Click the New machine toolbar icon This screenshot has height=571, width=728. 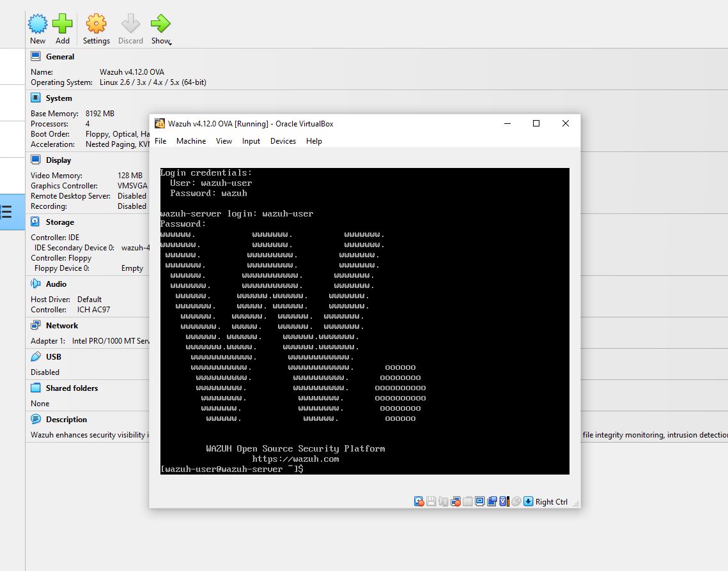(x=38, y=25)
